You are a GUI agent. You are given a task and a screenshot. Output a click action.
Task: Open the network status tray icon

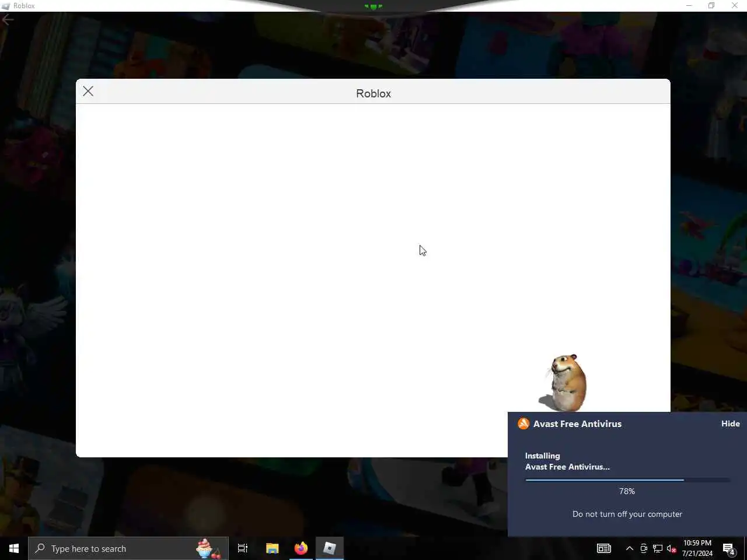click(x=658, y=548)
